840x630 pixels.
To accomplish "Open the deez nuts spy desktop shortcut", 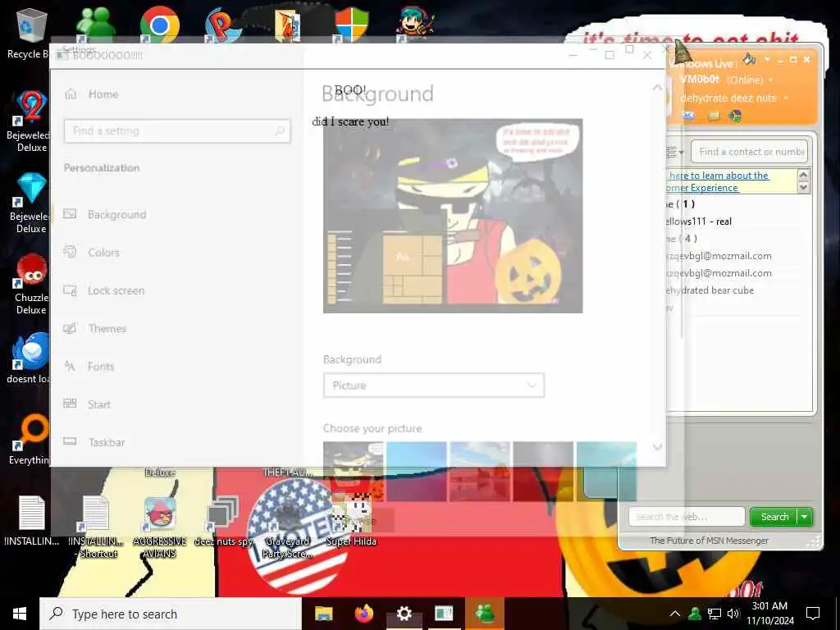I will click(x=223, y=521).
